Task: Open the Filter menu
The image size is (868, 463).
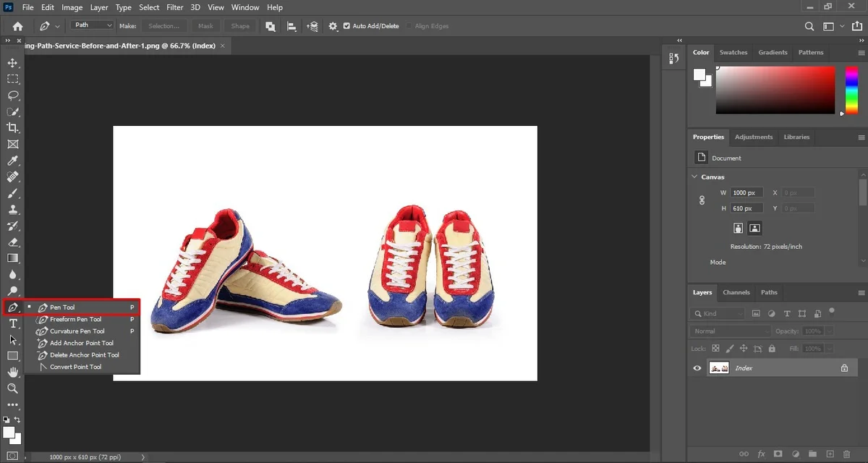Action: (175, 7)
